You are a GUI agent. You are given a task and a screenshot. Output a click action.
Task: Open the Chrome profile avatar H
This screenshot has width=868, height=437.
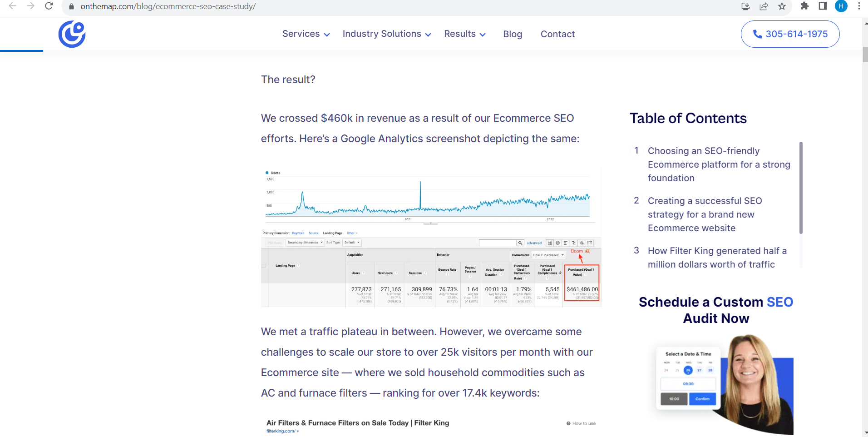[841, 6]
